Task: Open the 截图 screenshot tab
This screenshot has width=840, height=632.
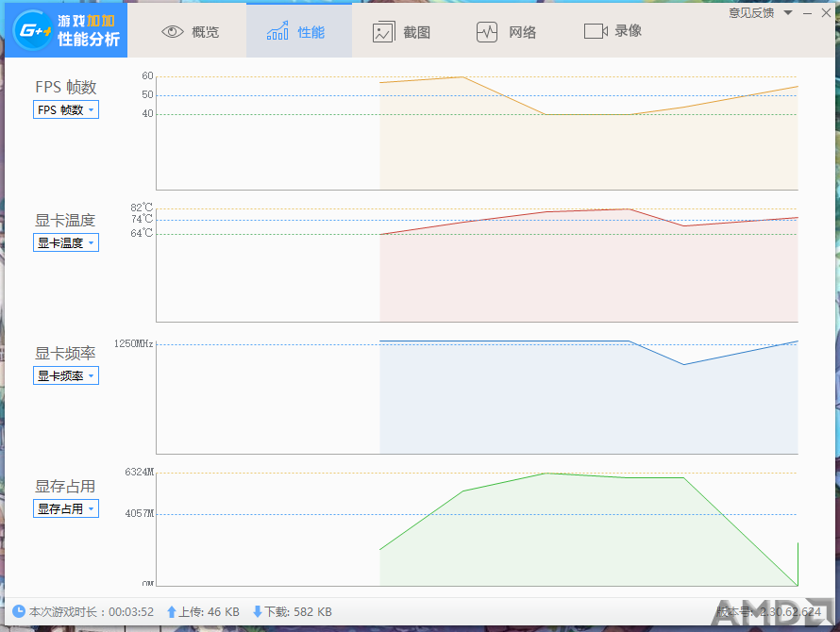Action: [401, 32]
